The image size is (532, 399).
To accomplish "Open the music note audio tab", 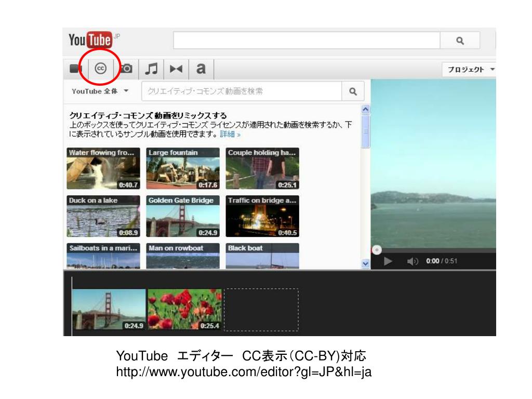I will (x=151, y=69).
